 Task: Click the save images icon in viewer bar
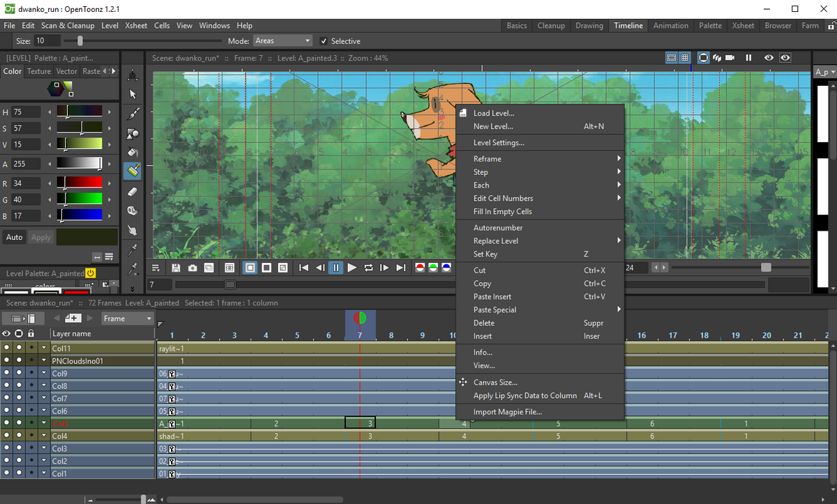[176, 268]
